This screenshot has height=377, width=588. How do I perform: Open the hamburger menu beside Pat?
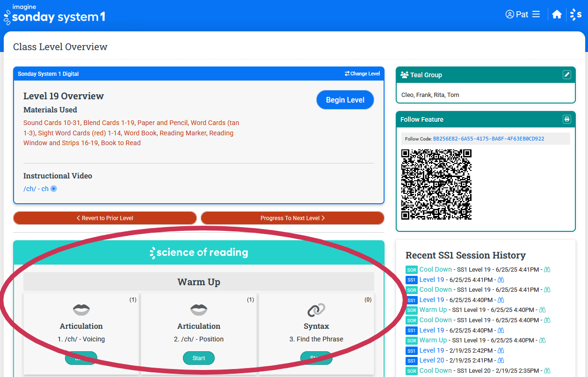pyautogui.click(x=536, y=15)
